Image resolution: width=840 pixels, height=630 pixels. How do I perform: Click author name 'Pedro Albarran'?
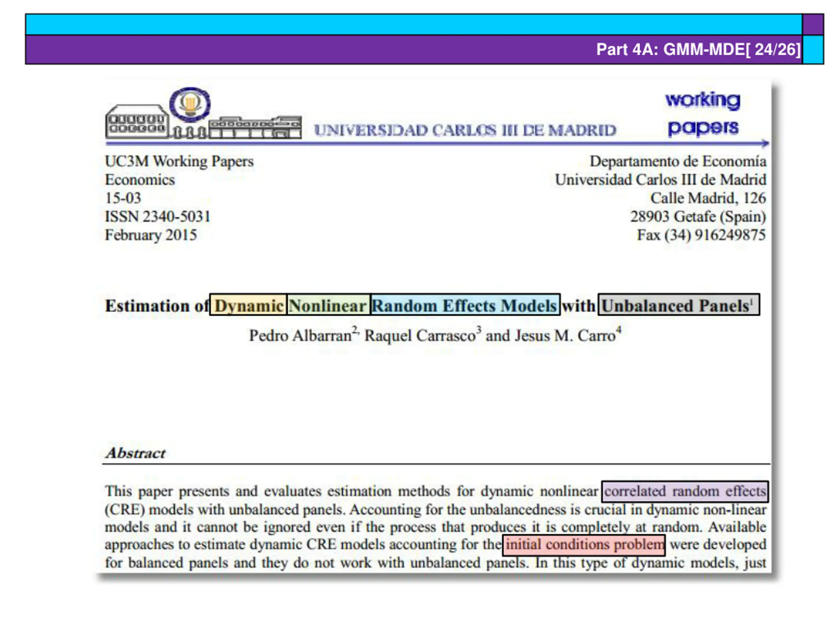coord(300,335)
